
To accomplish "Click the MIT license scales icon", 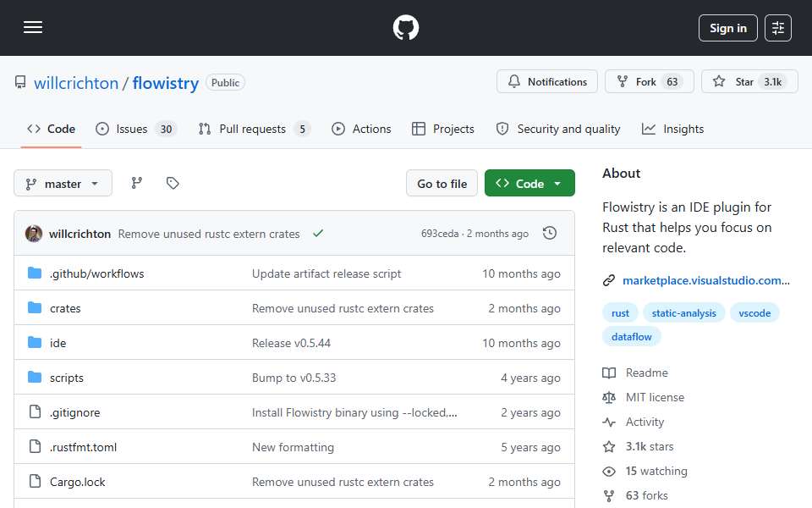I will (609, 398).
